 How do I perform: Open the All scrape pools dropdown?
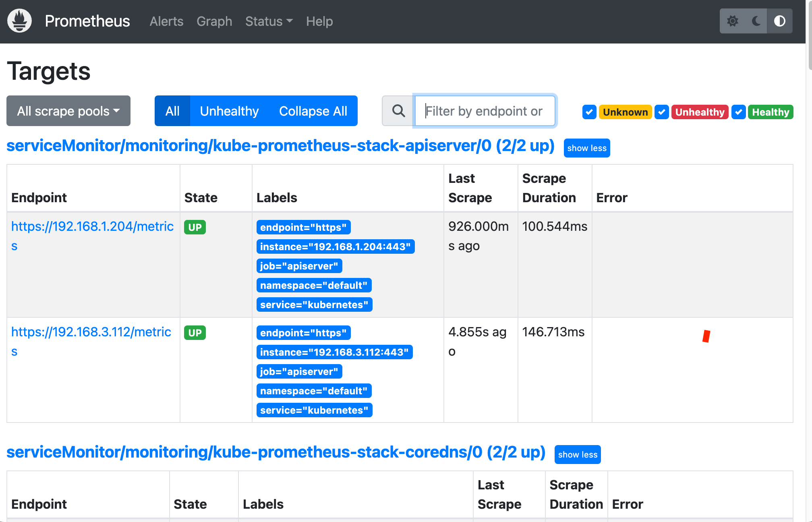click(x=68, y=111)
